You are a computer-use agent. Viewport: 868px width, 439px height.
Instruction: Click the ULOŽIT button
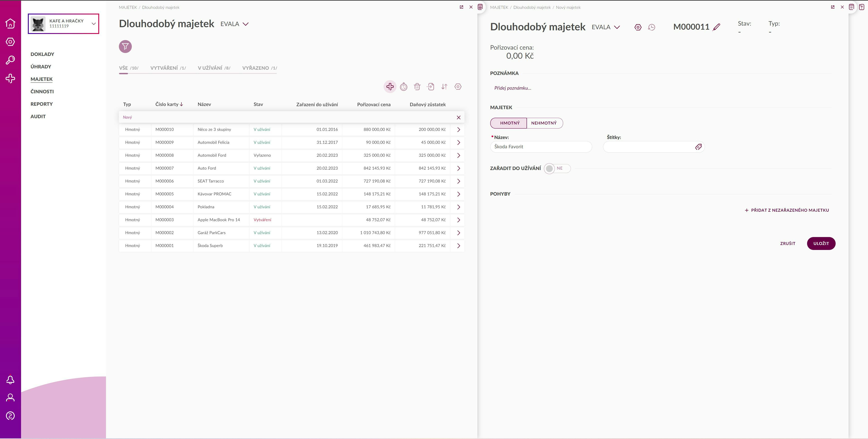click(x=821, y=244)
